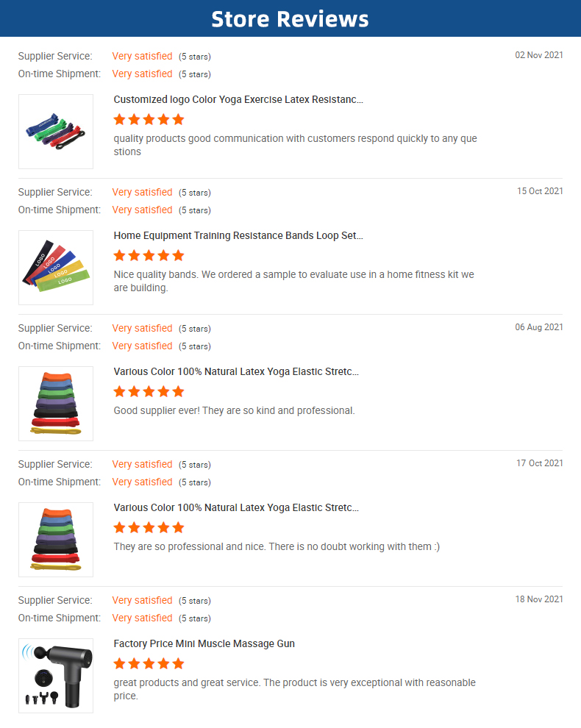
Task: Click stars above "Good supplier ever!" text
Action: click(x=149, y=391)
